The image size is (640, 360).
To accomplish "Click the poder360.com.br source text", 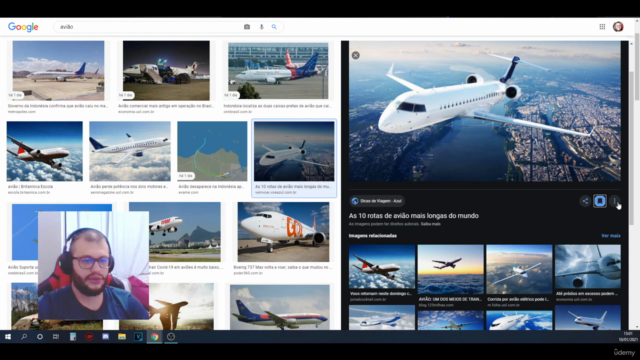I will (x=245, y=273).
